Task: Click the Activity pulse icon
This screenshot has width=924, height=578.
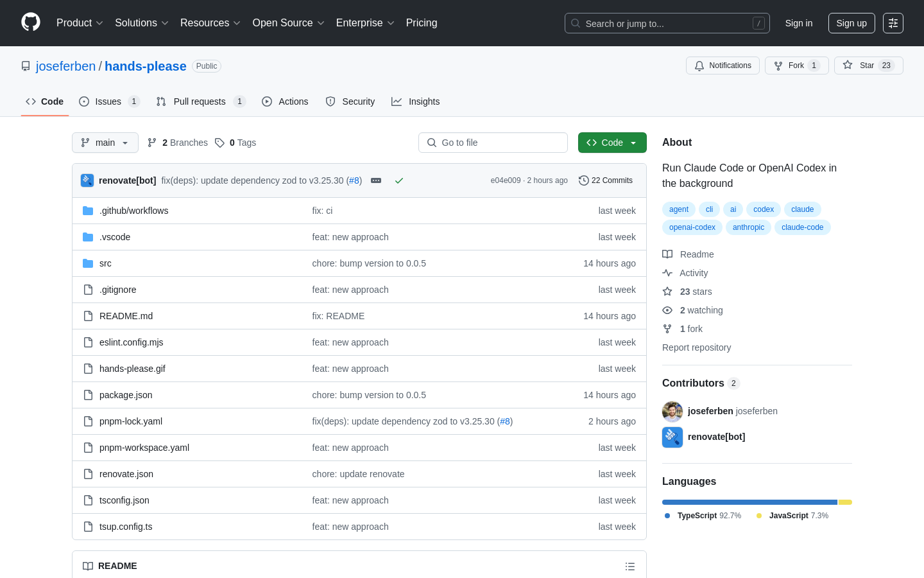Action: point(667,273)
